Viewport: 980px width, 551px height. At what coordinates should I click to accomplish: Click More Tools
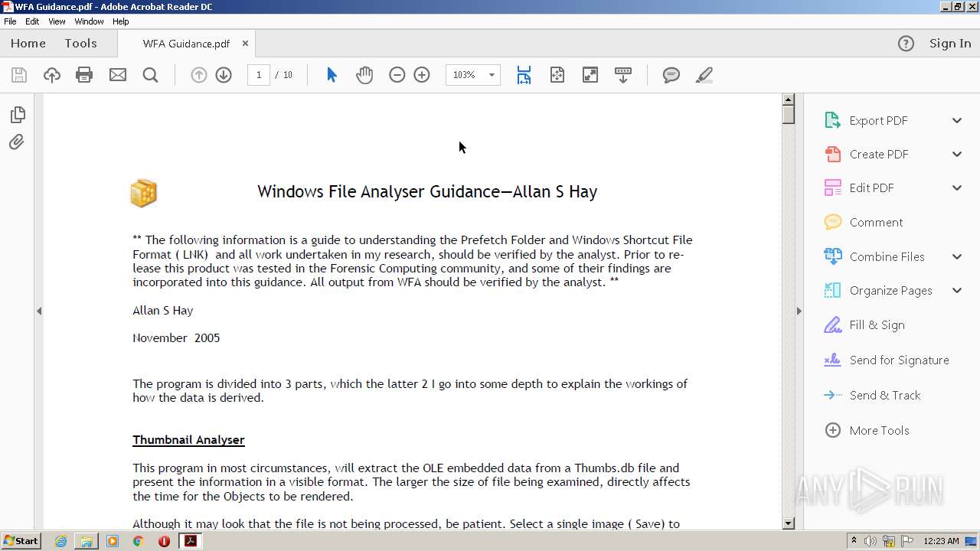[x=879, y=431]
